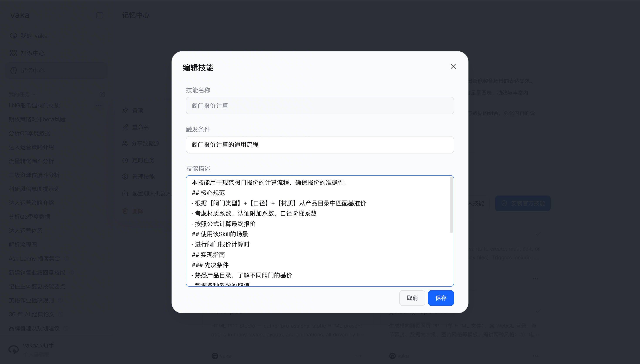Open task 科研风信息图提示词

coord(34,189)
